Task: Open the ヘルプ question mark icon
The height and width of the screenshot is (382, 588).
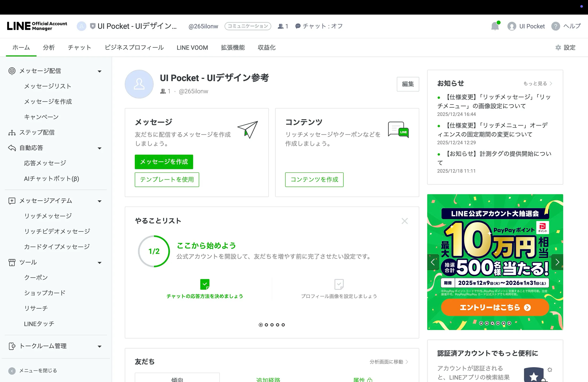Action: click(x=555, y=26)
